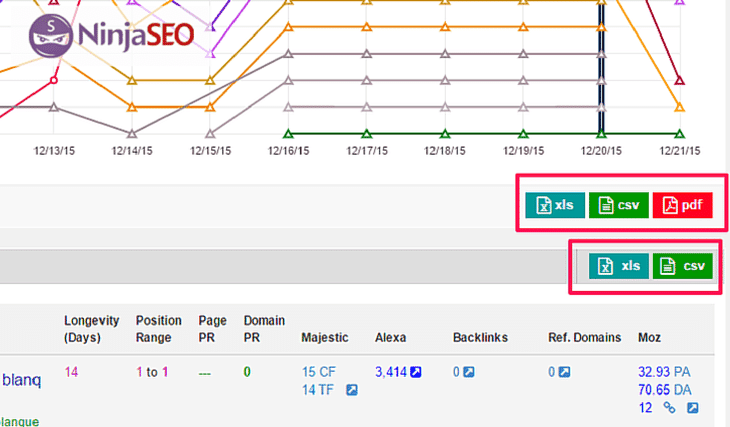The image size is (730, 427).
Task: Click the 32.93 PA Moz value
Action: (664, 372)
